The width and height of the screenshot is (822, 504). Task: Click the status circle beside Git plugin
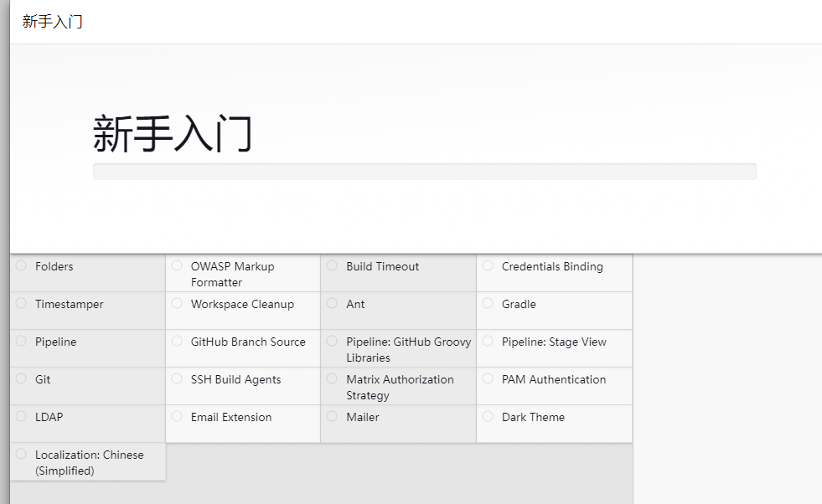[x=21, y=378]
